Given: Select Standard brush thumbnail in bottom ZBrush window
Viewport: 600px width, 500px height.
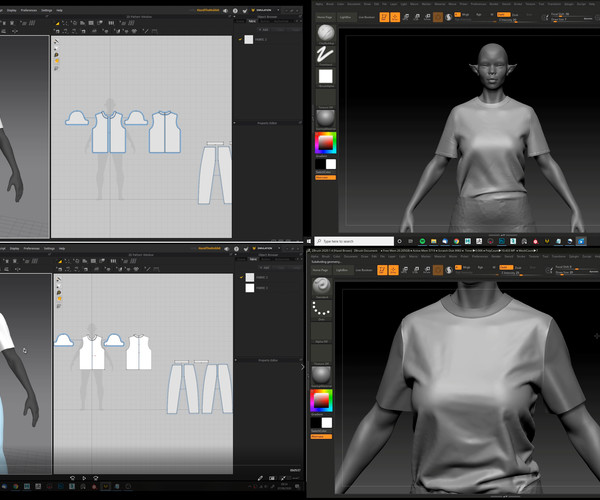Looking at the screenshot, I should [x=322, y=287].
